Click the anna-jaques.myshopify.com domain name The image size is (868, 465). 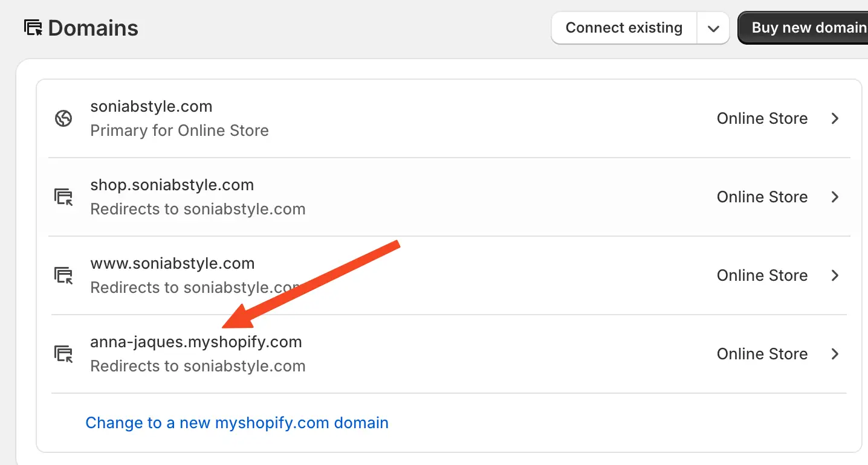click(196, 342)
